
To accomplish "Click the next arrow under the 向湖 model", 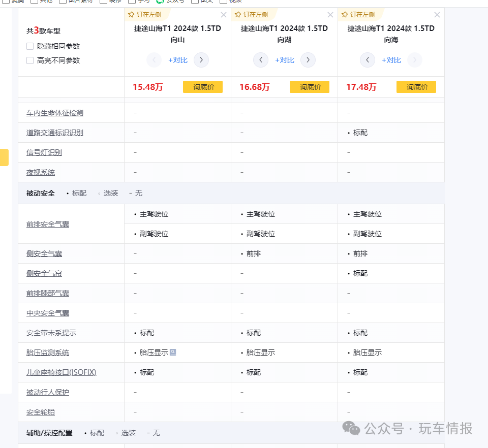I will click(308, 60).
